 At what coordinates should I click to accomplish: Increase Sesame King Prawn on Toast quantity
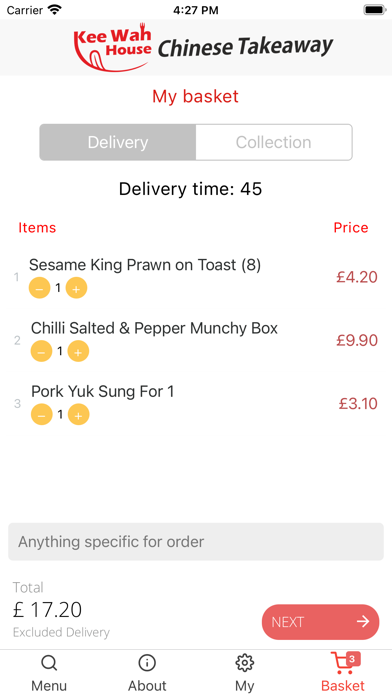tap(76, 289)
